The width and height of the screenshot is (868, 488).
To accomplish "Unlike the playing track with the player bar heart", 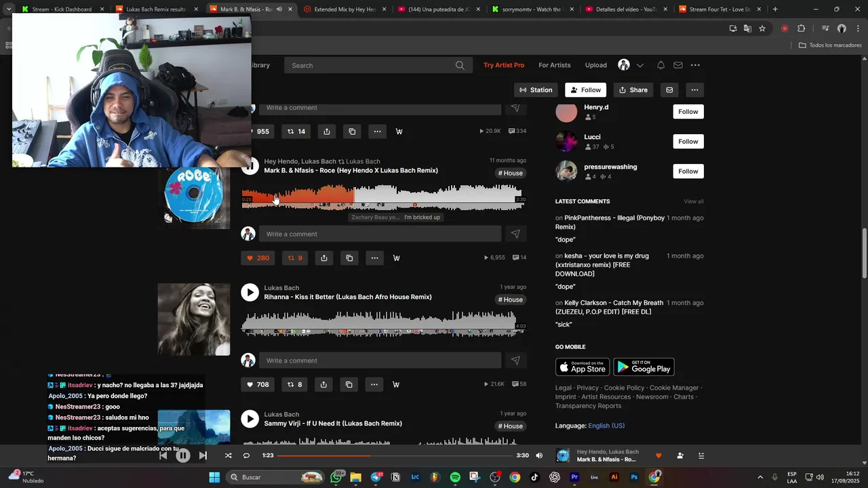I will coord(658,455).
